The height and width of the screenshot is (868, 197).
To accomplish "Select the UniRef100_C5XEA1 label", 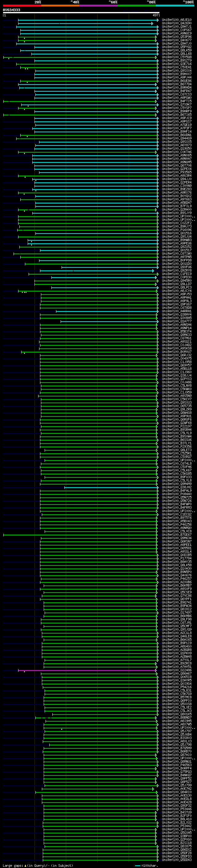I will coord(177,67).
